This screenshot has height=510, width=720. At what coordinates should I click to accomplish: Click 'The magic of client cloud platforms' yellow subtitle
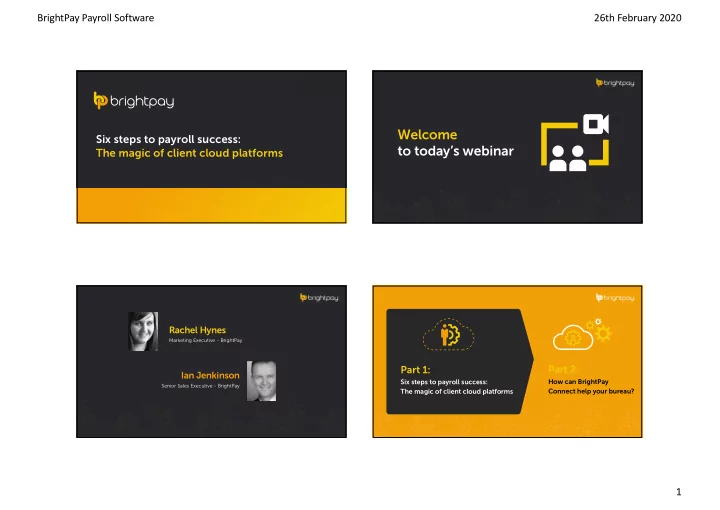189,153
